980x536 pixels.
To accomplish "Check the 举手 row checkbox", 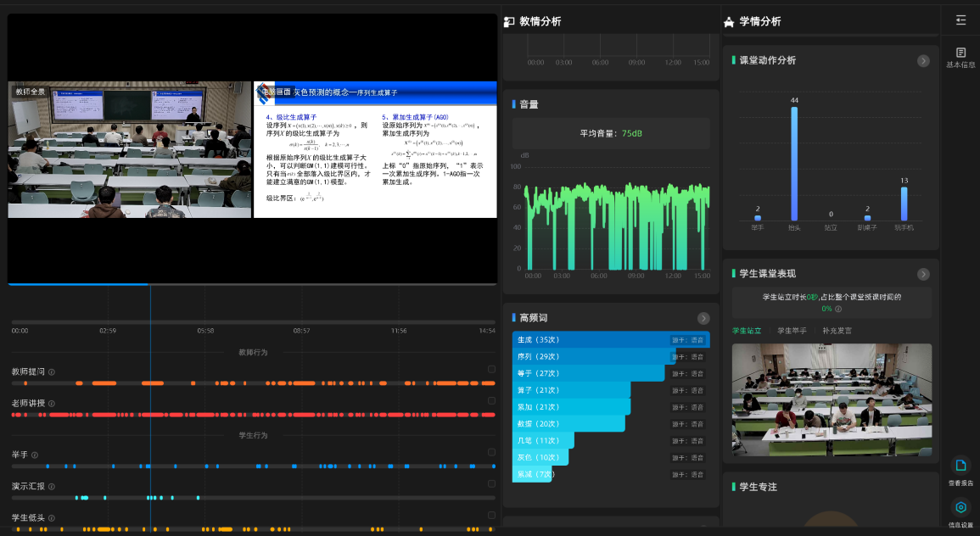I will point(491,452).
